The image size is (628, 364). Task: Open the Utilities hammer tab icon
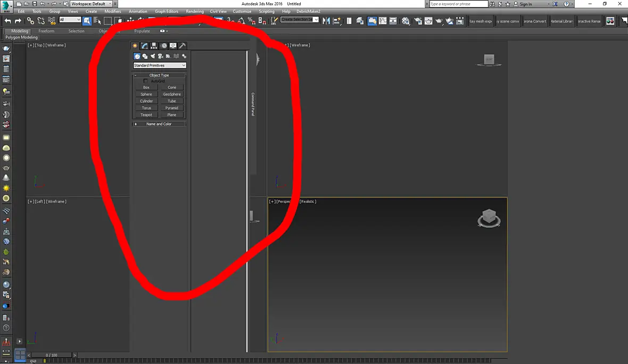click(x=182, y=46)
